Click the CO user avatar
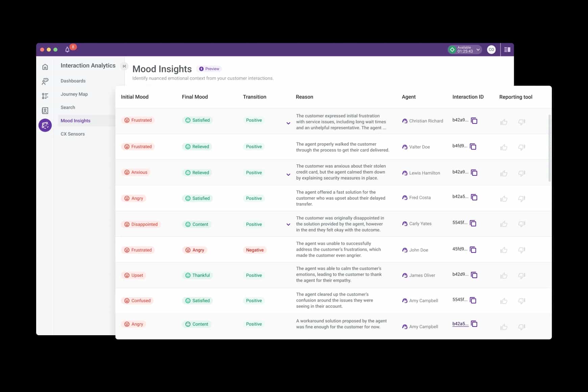Image resolution: width=588 pixels, height=392 pixels. pos(491,49)
